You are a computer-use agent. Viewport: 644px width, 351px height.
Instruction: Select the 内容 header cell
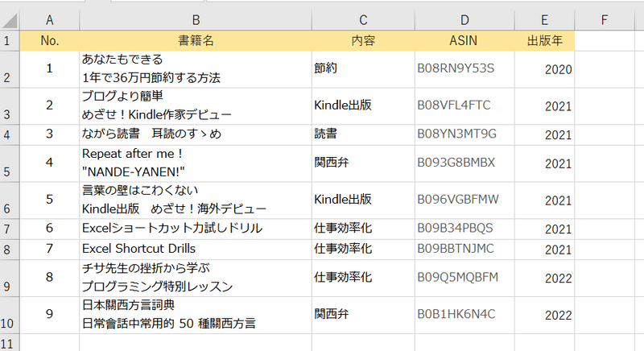tap(363, 40)
